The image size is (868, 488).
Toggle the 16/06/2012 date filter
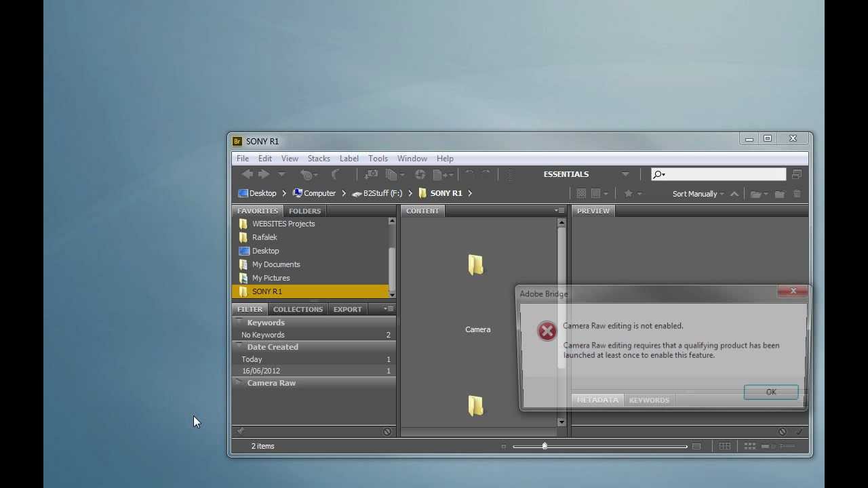pos(314,371)
